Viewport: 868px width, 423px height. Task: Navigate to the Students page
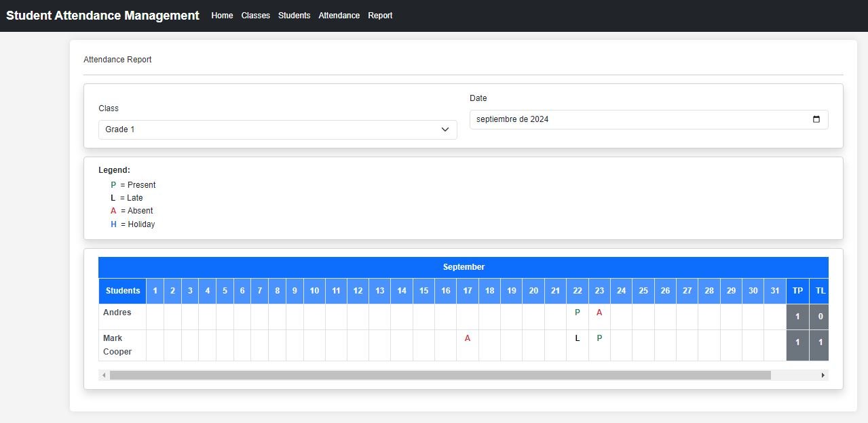coord(294,16)
